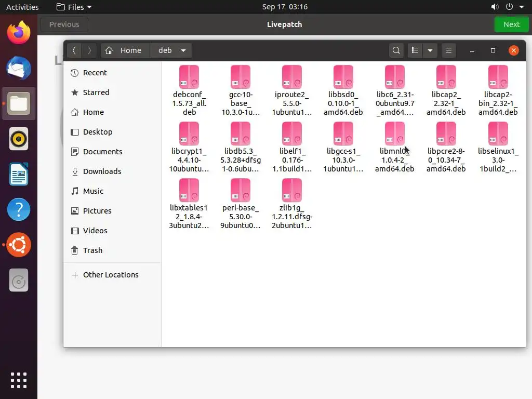Launch Firefox from the dock

coord(19,33)
